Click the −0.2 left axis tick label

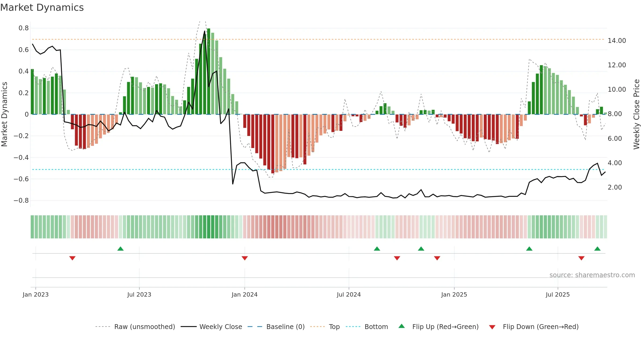click(21, 136)
